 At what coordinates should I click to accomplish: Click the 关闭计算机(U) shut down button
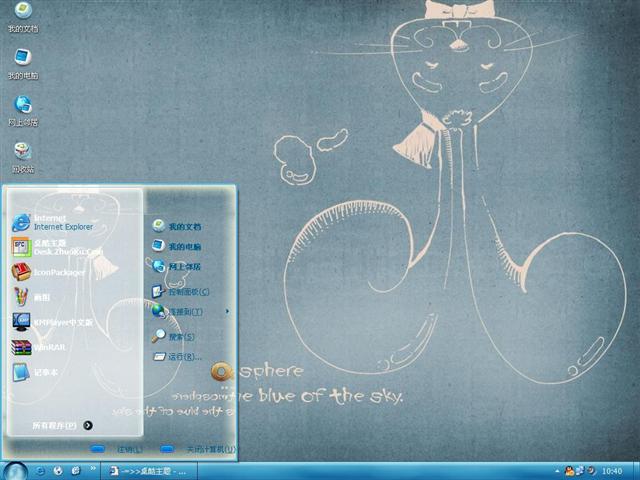198,449
